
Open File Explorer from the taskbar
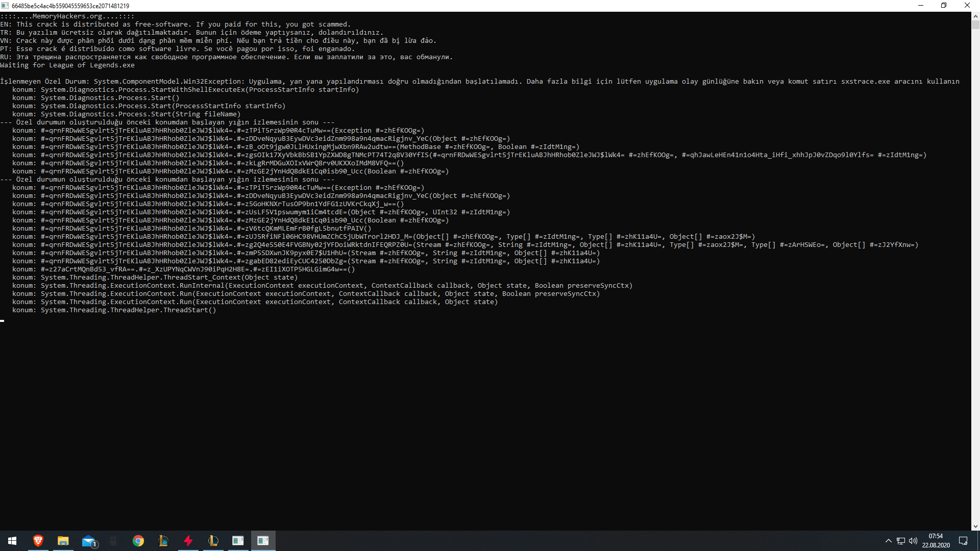(63, 541)
